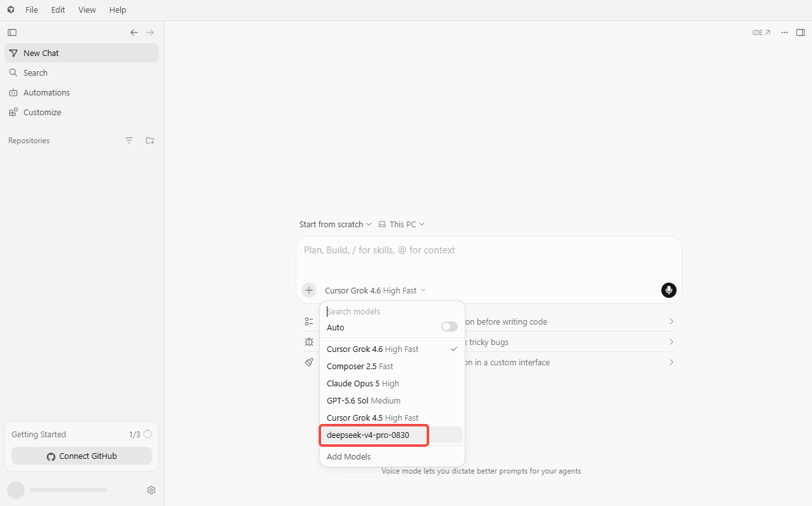Open the Help menu
812x506 pixels.
pyautogui.click(x=118, y=10)
